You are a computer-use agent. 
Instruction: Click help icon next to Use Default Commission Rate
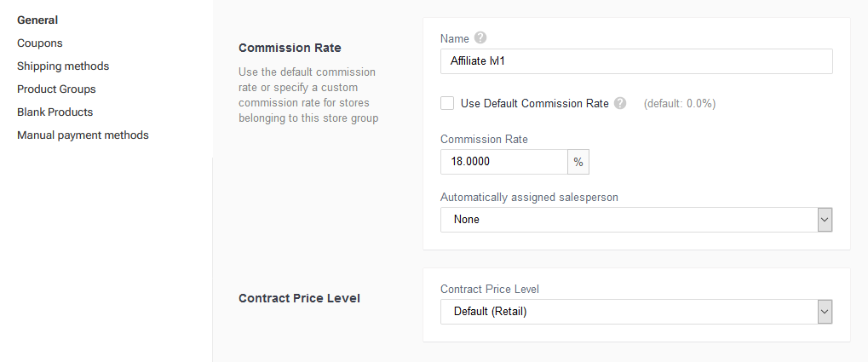point(620,104)
